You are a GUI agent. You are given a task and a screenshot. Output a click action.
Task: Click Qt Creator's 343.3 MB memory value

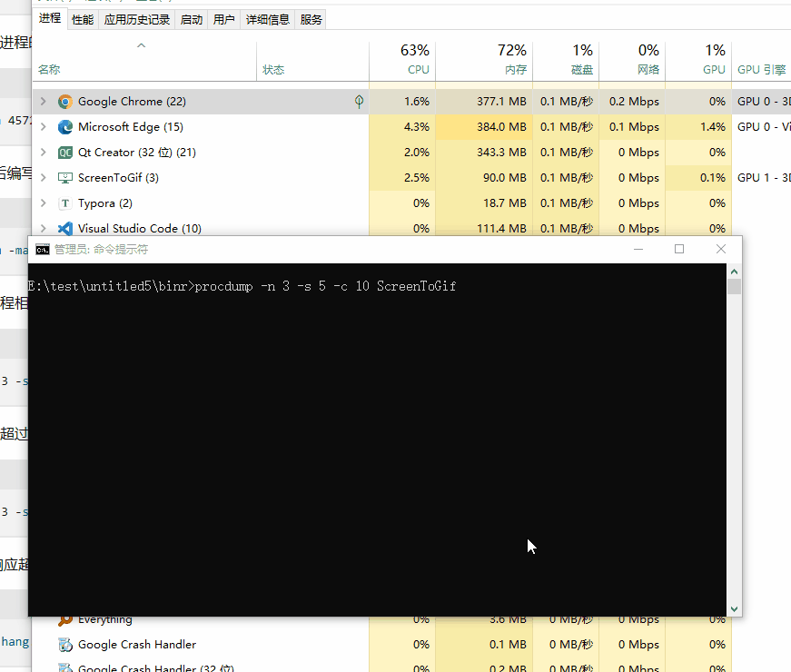(x=501, y=153)
